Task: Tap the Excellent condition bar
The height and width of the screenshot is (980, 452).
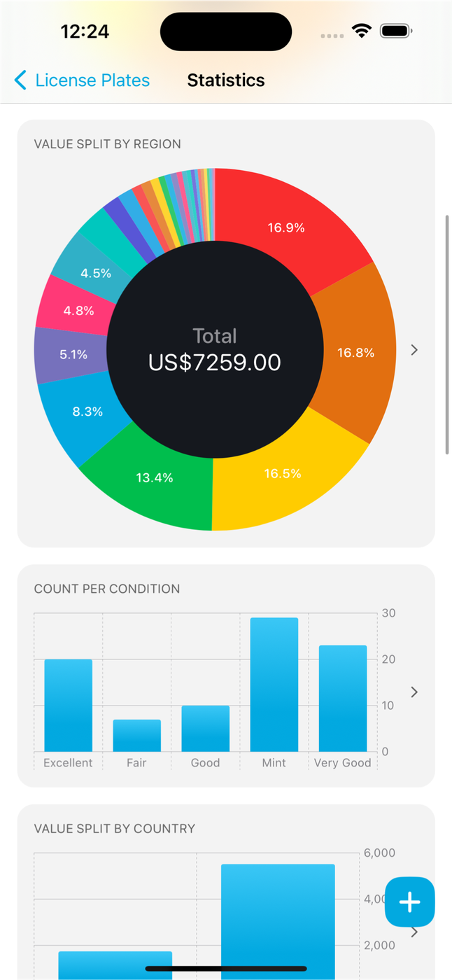Action: (x=68, y=706)
